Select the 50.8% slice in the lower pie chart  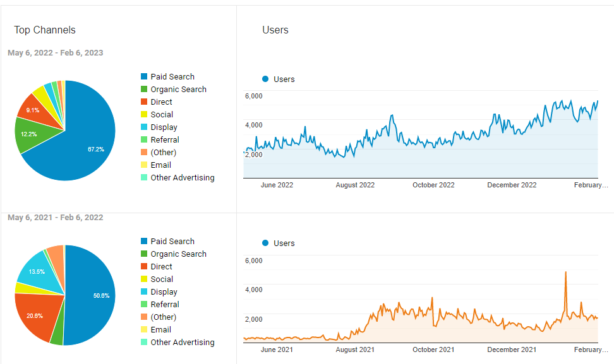[93, 295]
